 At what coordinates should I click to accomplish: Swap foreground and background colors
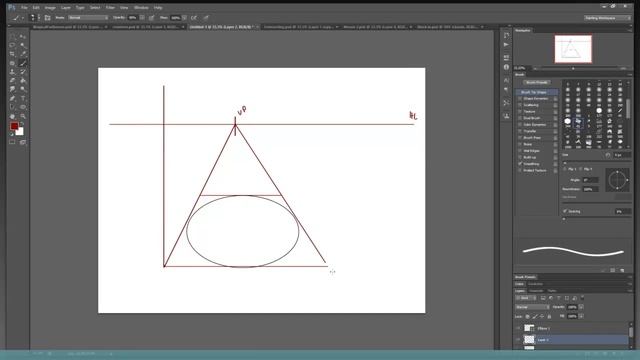21,124
